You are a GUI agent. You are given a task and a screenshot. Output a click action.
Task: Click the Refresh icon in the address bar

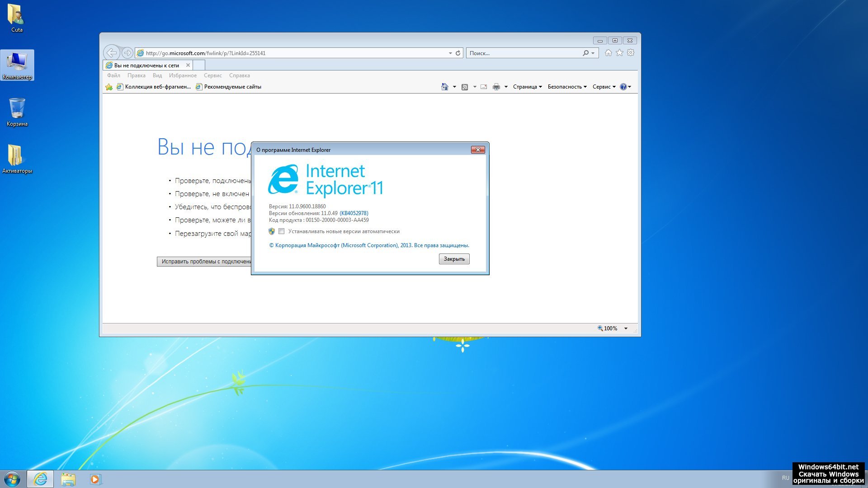(458, 53)
